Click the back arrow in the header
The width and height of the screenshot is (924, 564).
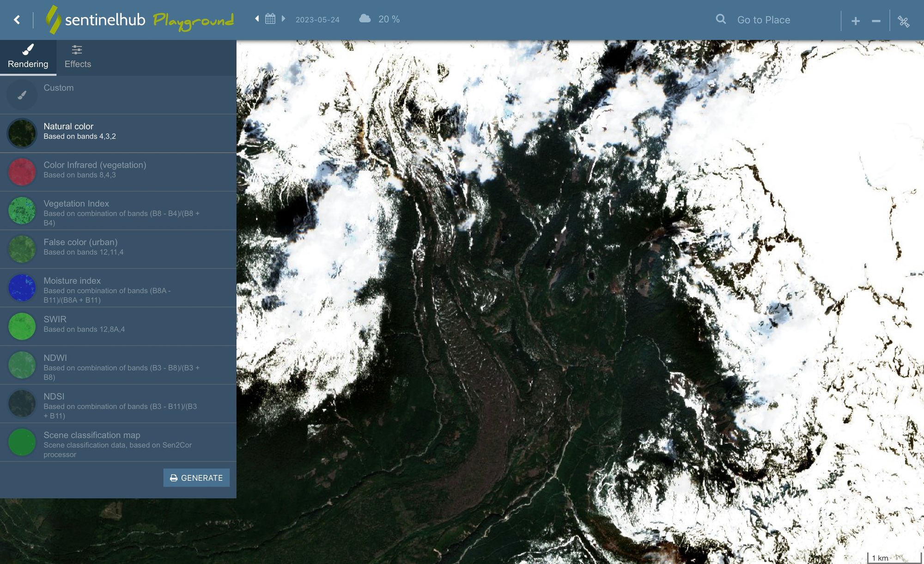pyautogui.click(x=17, y=20)
